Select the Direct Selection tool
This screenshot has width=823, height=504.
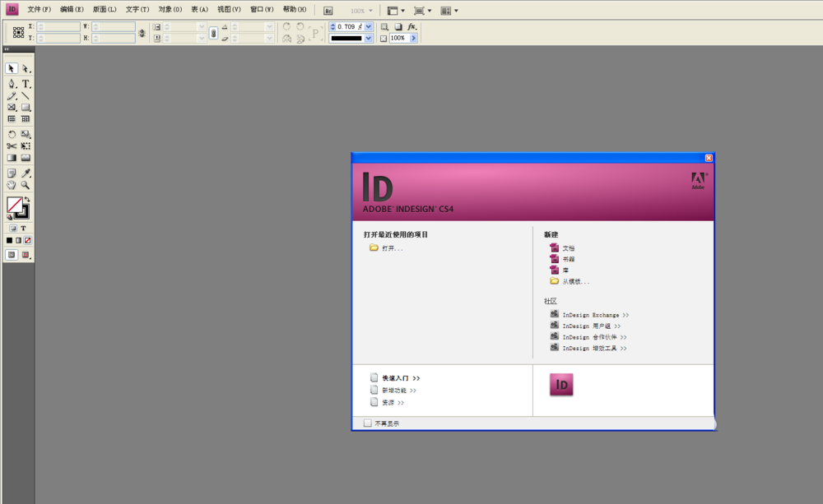click(26, 69)
